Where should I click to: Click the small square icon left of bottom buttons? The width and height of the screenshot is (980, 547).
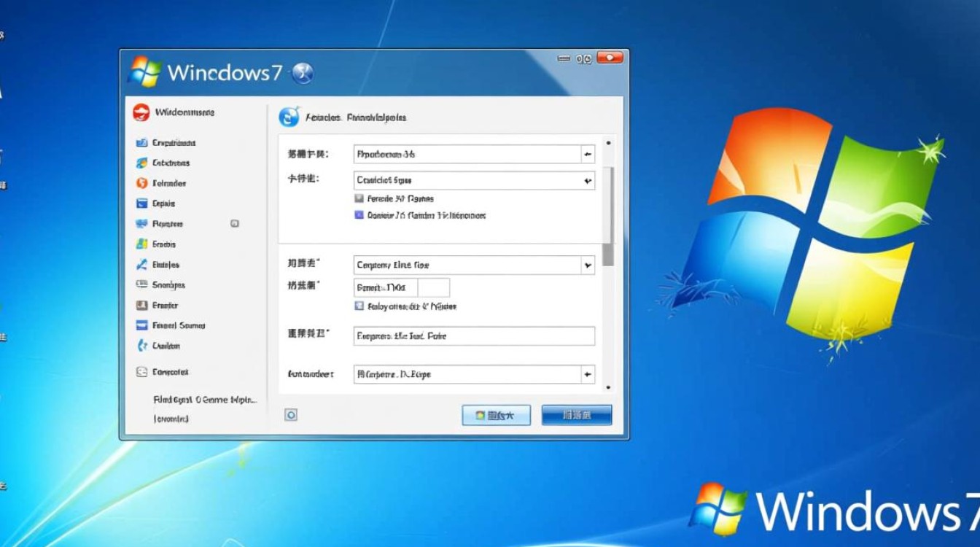[291, 415]
